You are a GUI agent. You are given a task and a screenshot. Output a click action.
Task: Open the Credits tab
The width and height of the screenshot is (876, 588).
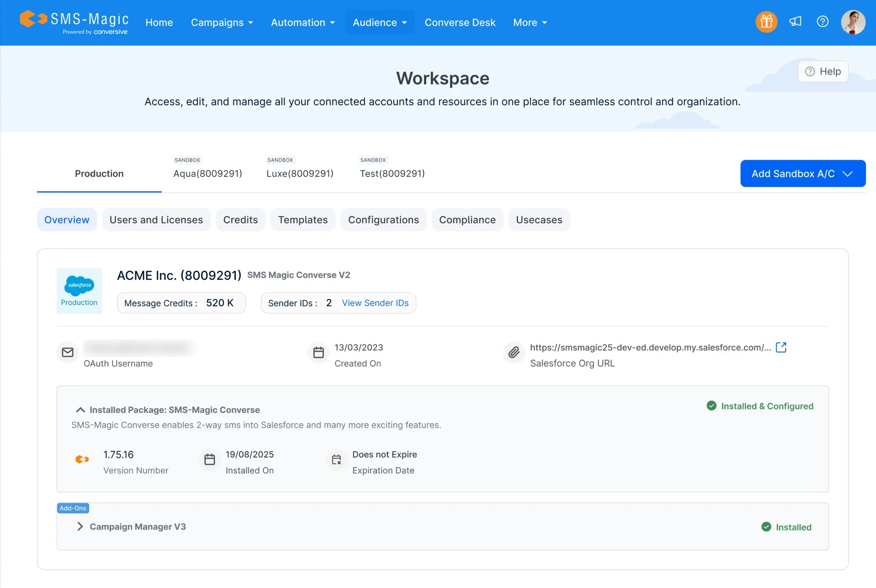(240, 220)
